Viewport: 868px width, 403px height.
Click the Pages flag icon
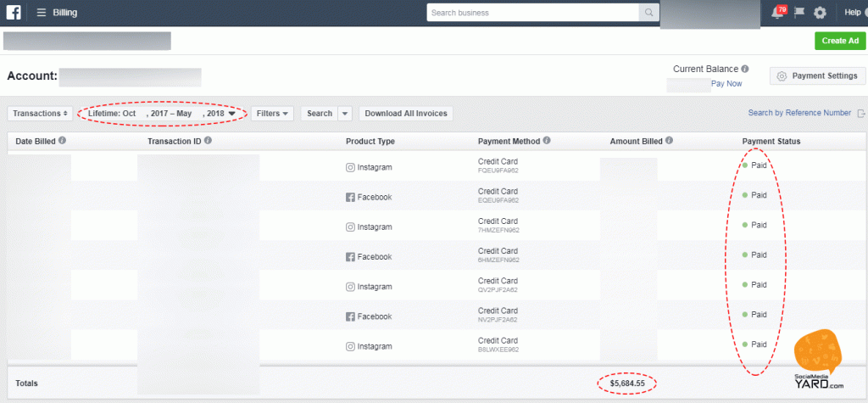click(799, 13)
